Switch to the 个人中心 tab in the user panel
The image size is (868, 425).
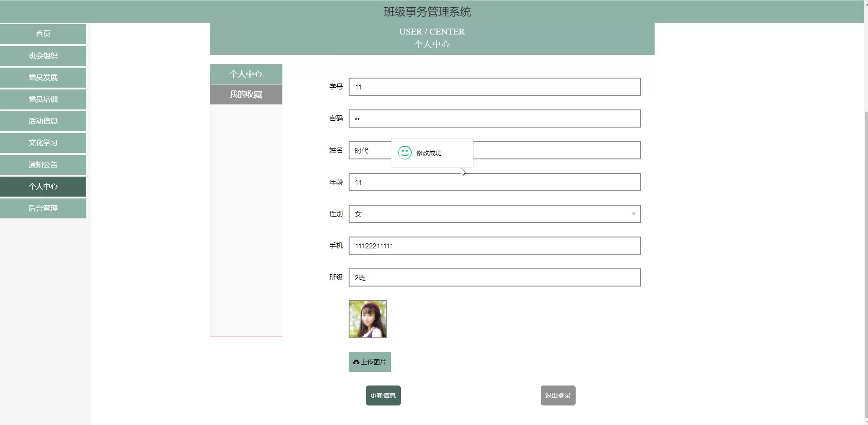tap(246, 74)
